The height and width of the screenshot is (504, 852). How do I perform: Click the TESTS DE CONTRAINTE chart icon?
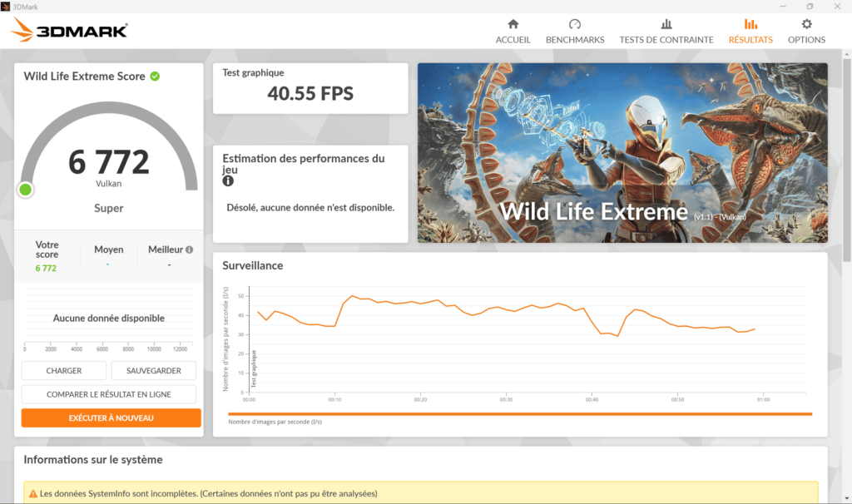[x=666, y=25]
